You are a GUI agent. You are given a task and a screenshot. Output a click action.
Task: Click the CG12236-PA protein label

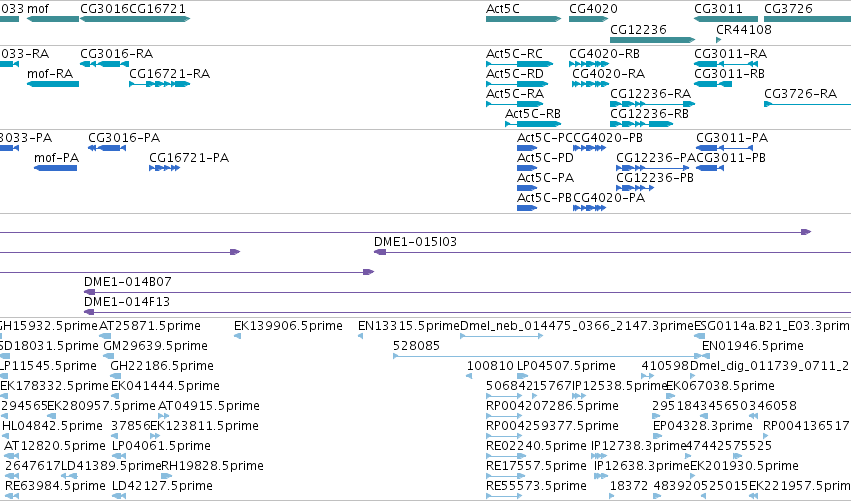tap(656, 158)
